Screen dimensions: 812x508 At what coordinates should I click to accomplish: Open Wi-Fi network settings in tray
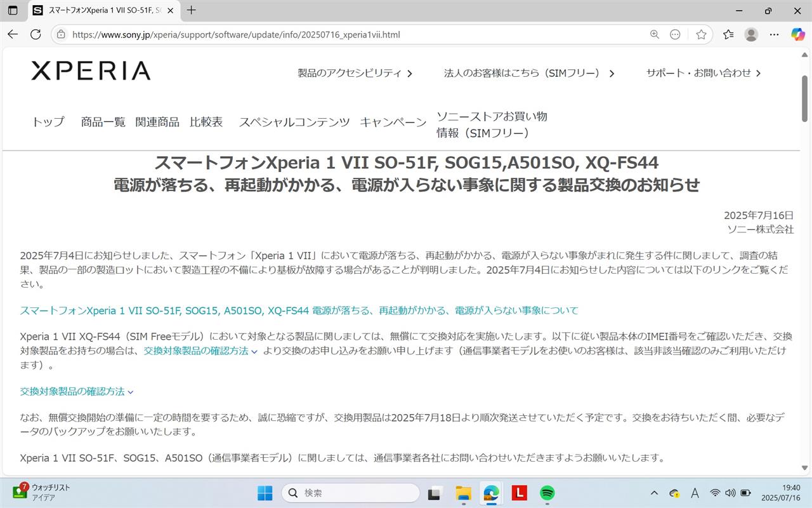(715, 493)
